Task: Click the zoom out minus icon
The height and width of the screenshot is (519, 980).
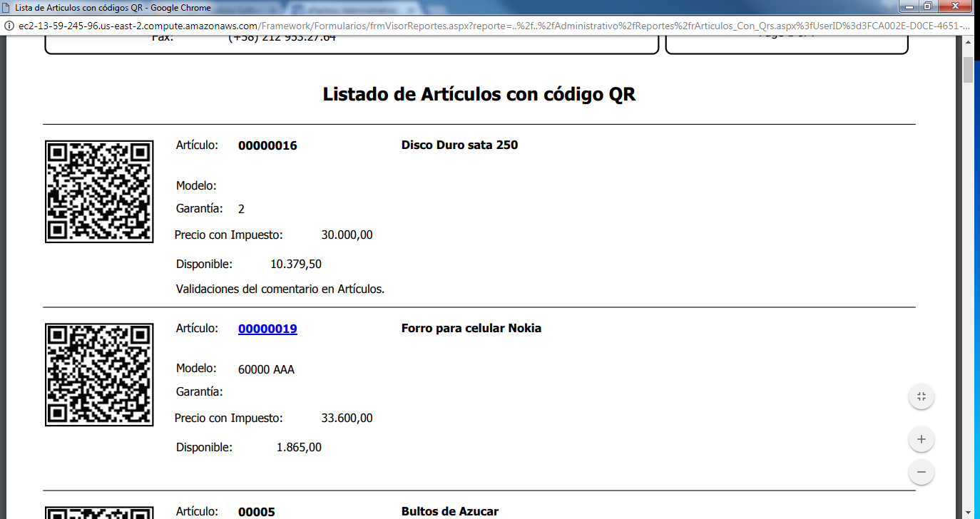Action: coord(921,472)
